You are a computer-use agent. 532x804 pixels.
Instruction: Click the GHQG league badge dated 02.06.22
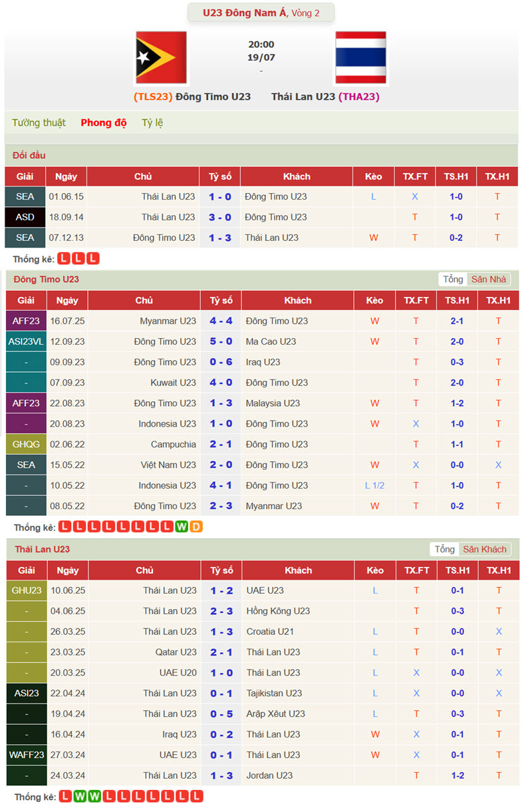pyautogui.click(x=26, y=444)
